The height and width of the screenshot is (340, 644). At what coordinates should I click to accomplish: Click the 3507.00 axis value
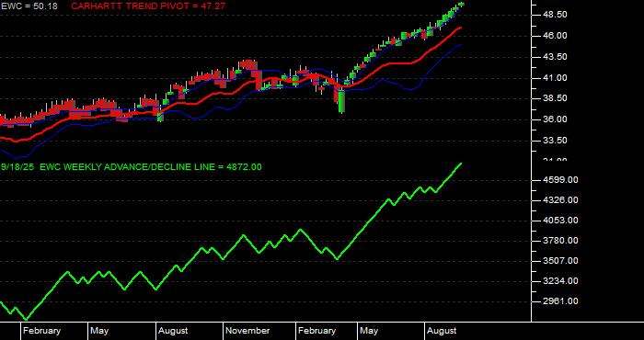[560, 261]
